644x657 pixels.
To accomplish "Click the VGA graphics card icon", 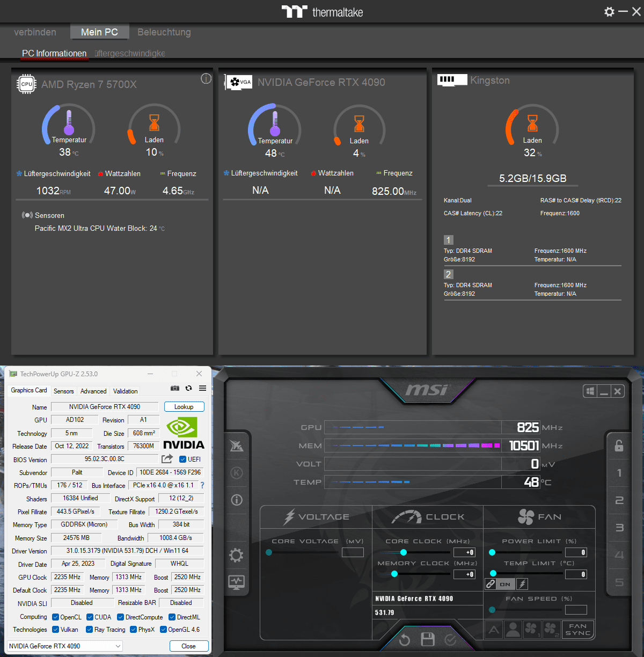I will [238, 82].
